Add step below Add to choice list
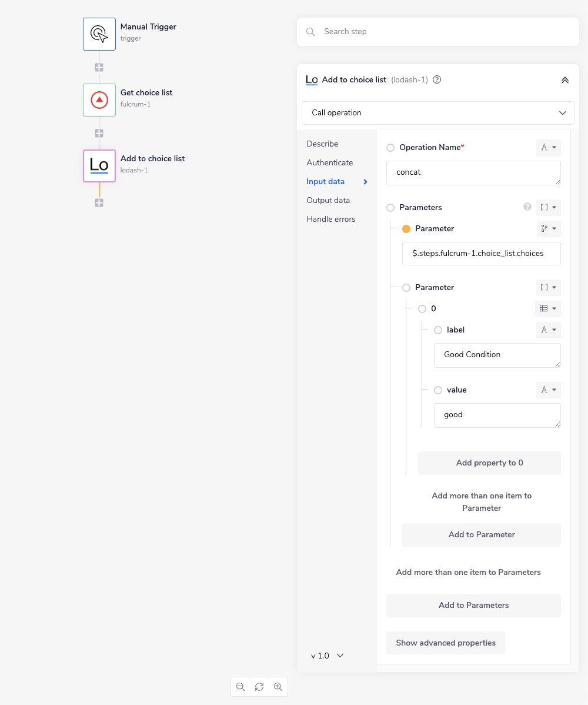588x705 pixels. tap(99, 203)
